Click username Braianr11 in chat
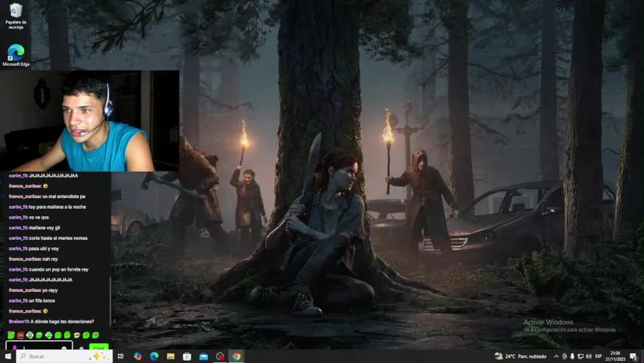 (x=19, y=322)
